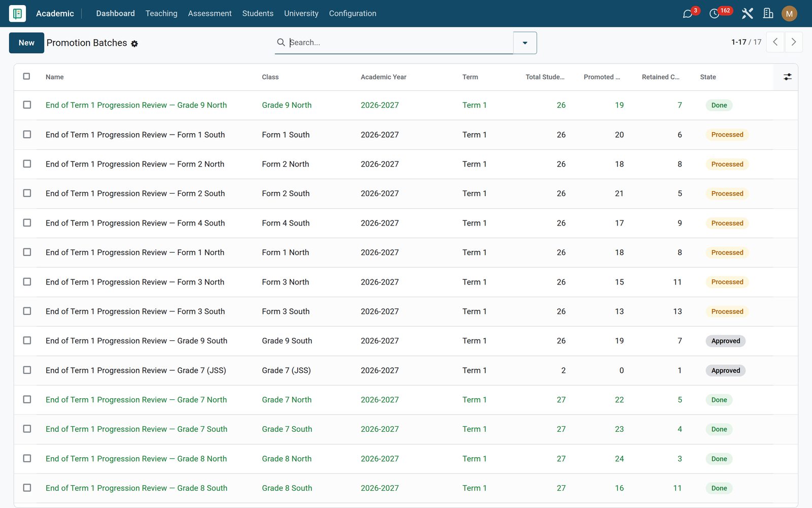Select the Grade 7 (JSS) row checkbox
Image resolution: width=812 pixels, height=508 pixels.
pos(27,370)
